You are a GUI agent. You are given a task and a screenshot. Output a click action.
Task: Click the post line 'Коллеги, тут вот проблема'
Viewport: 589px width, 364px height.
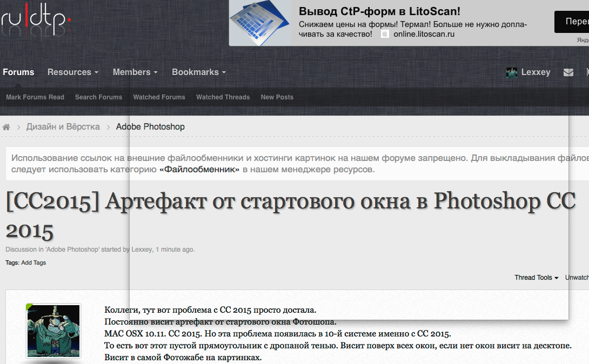(x=210, y=310)
